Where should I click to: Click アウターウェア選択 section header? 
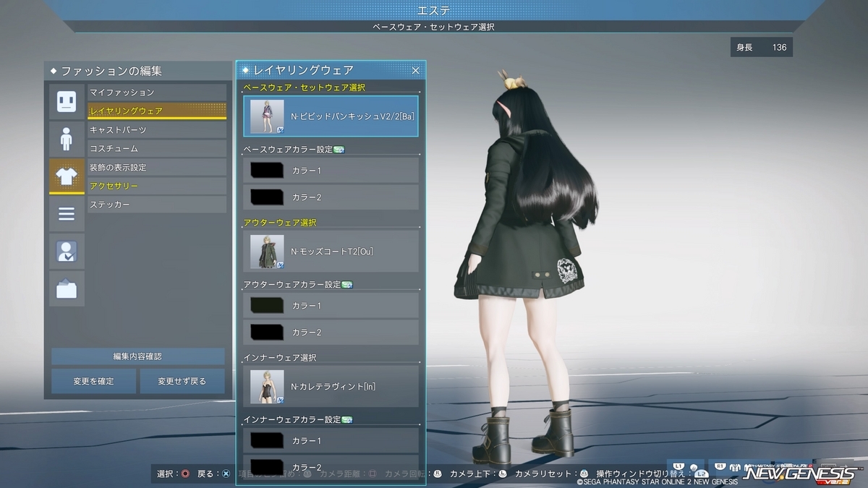click(x=280, y=223)
